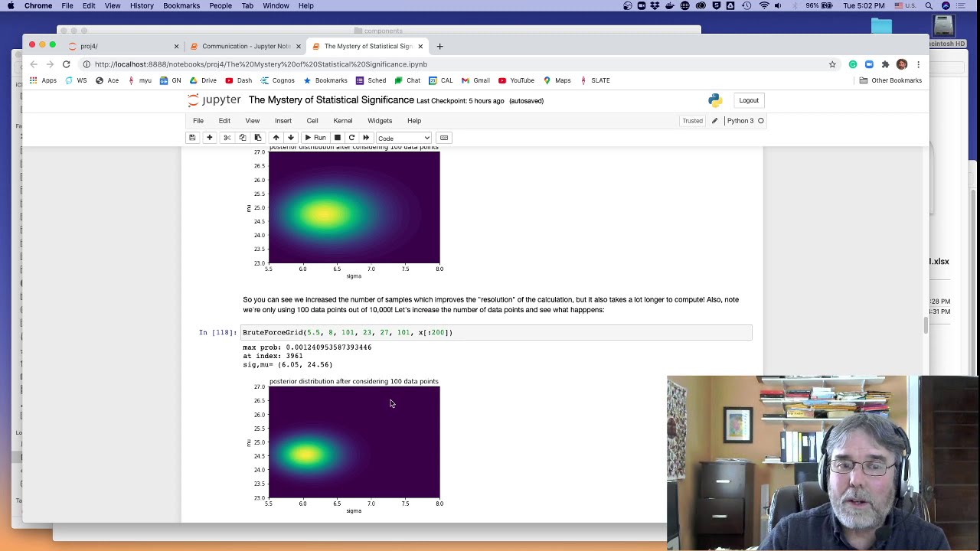Image resolution: width=980 pixels, height=551 pixels.
Task: Open the Bookmarks folder in the bookmarks bar
Action: (x=325, y=80)
